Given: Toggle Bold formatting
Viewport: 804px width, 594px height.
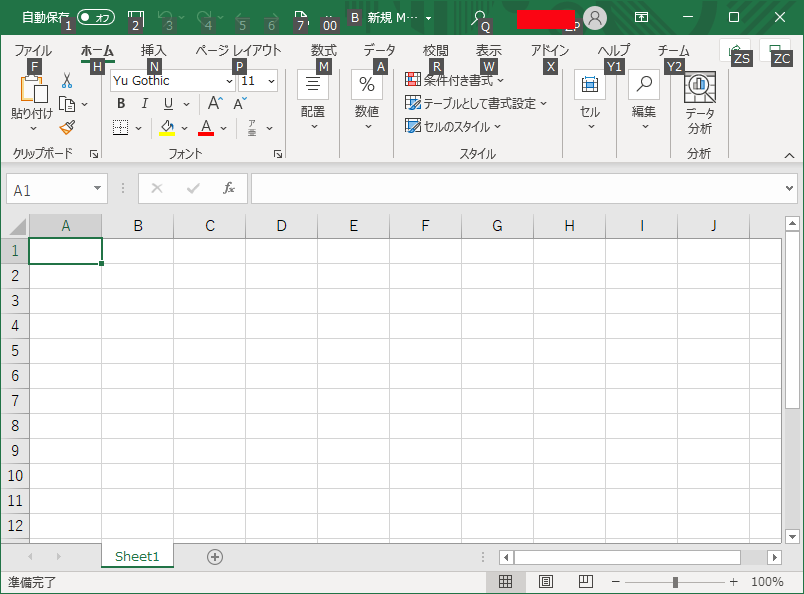Looking at the screenshot, I should [121, 104].
